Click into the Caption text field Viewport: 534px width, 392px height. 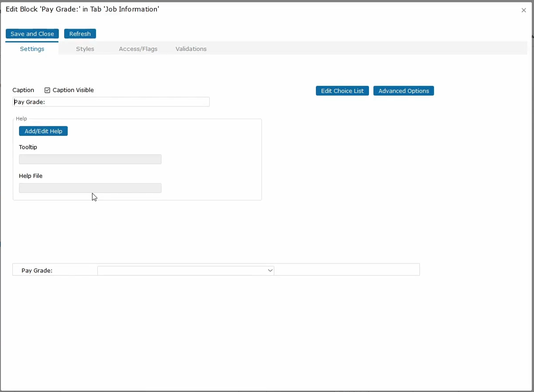111,102
